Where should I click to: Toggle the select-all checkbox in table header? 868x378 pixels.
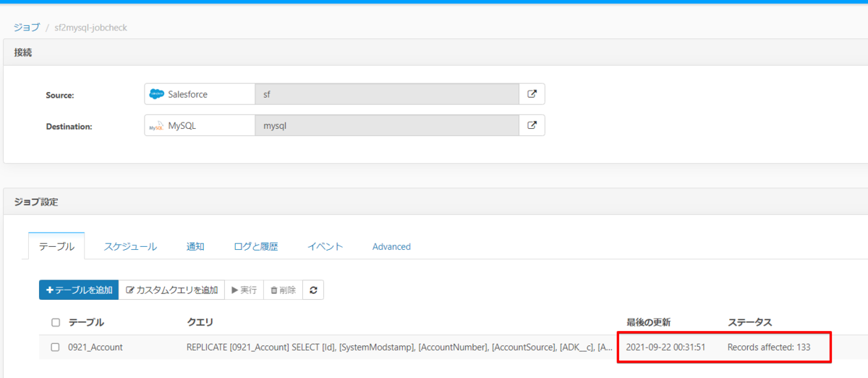point(56,322)
